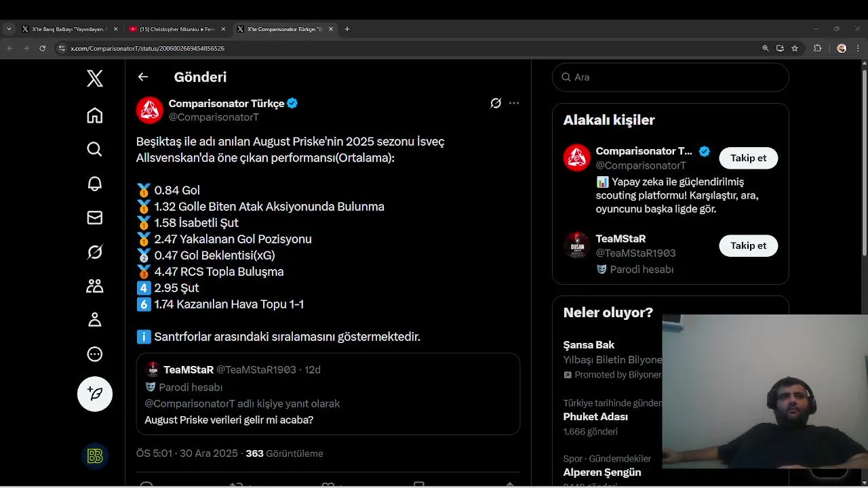Open the post's three-dot more menu
This screenshot has height=488, width=868.
click(514, 104)
